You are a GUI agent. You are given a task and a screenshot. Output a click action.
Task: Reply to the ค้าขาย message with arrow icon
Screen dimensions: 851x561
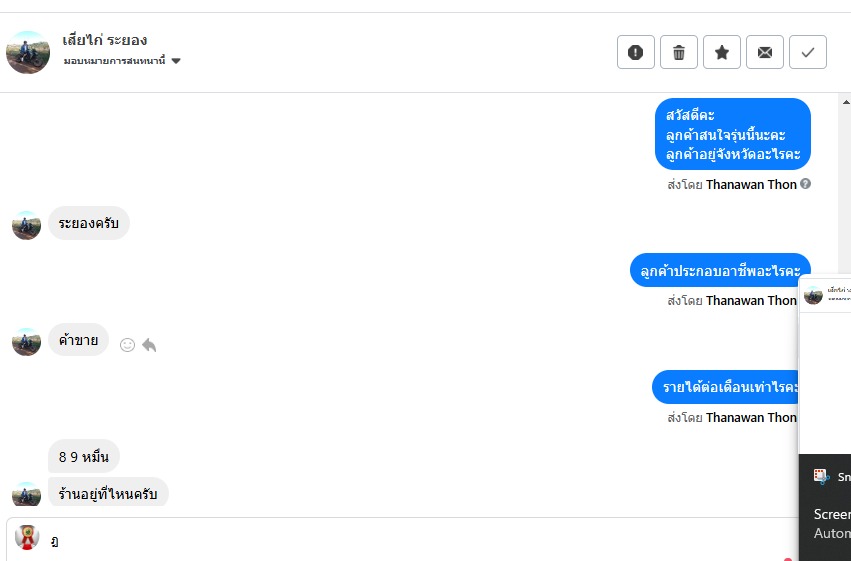[149, 345]
